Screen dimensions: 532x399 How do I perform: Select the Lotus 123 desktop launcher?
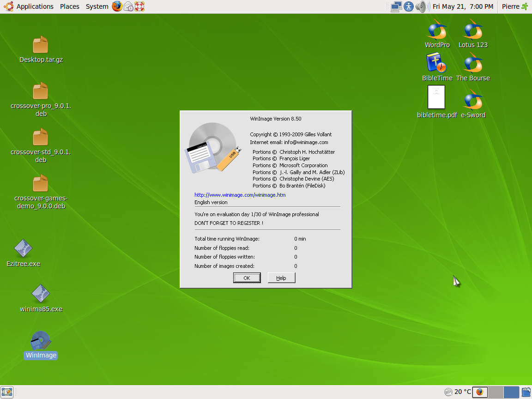473,30
